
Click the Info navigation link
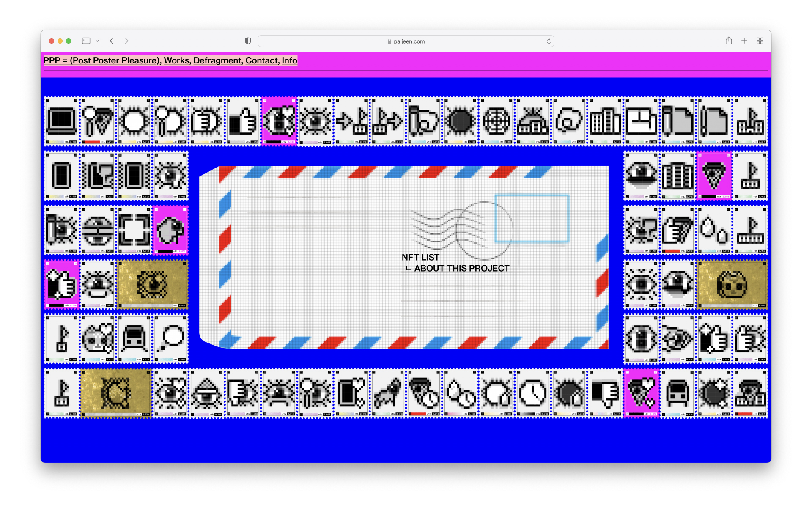(x=289, y=60)
